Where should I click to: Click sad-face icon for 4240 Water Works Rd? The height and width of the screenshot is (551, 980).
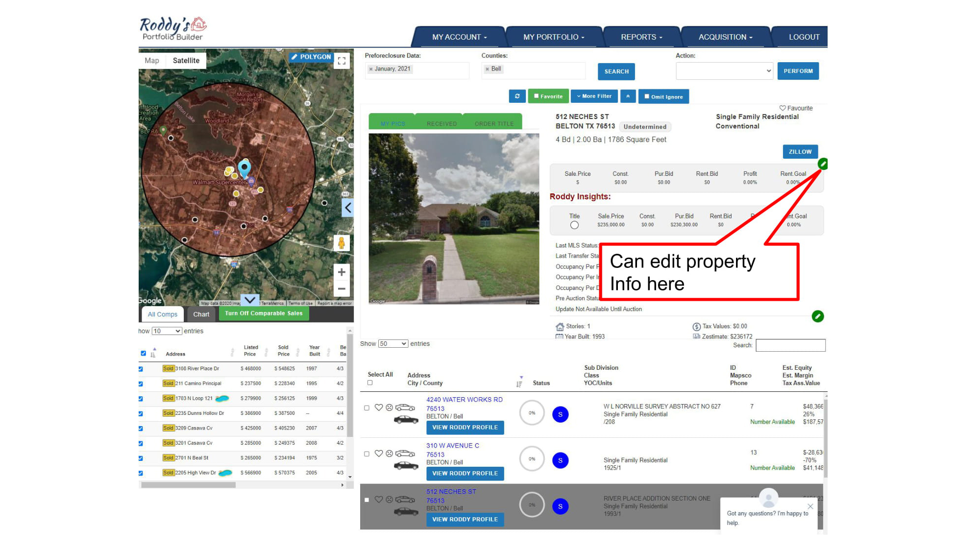click(389, 407)
